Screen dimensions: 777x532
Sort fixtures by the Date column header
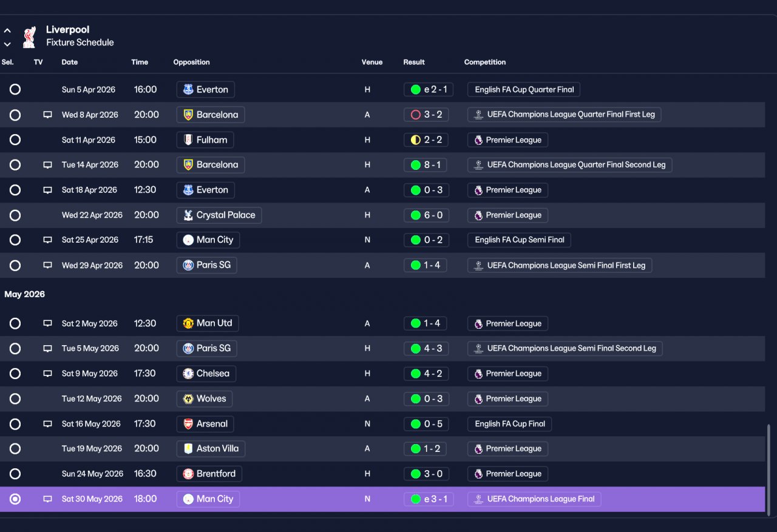coord(70,62)
